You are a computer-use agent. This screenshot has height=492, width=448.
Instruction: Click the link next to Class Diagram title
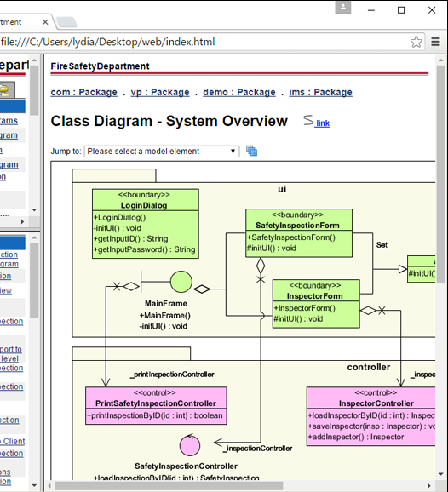click(x=323, y=123)
